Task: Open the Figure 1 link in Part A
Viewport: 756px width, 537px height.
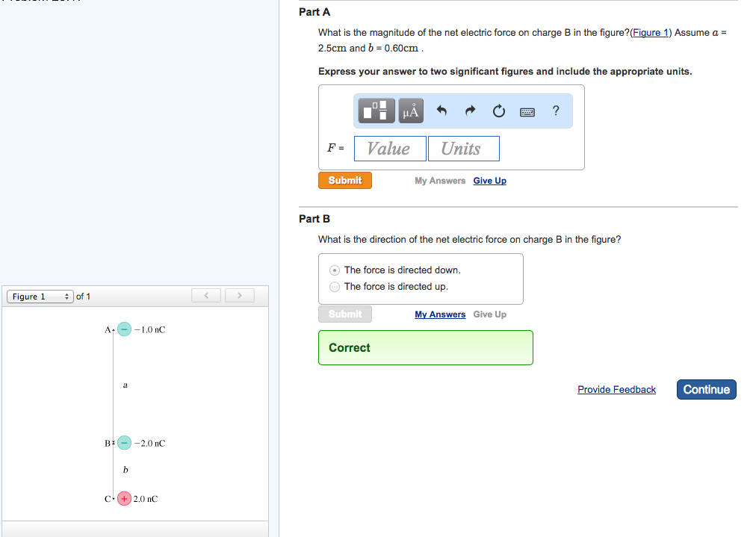Action: [651, 33]
